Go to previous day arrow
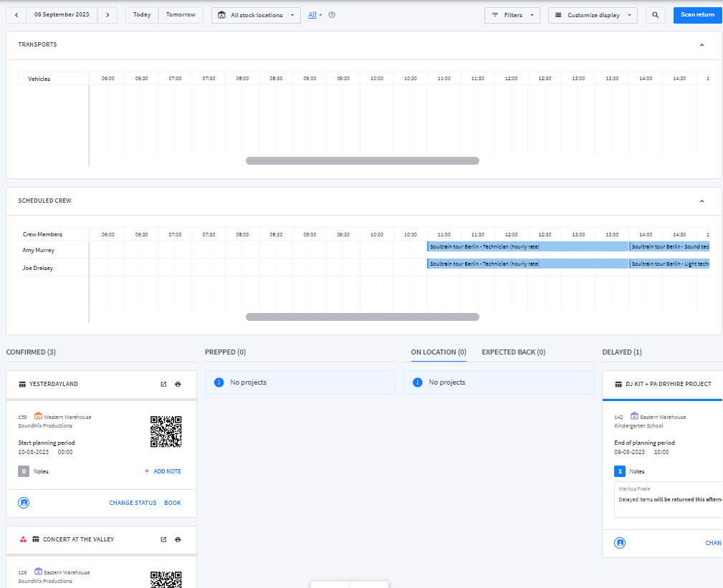Image resolution: width=723 pixels, height=588 pixels. coord(16,15)
